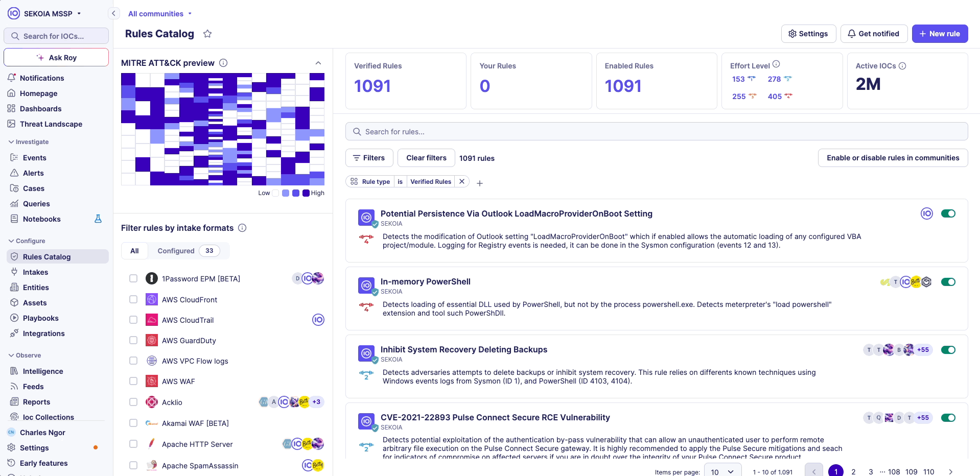This screenshot has width=980, height=476.
Task: Remove the Verified Rules filter chip
Action: (462, 181)
